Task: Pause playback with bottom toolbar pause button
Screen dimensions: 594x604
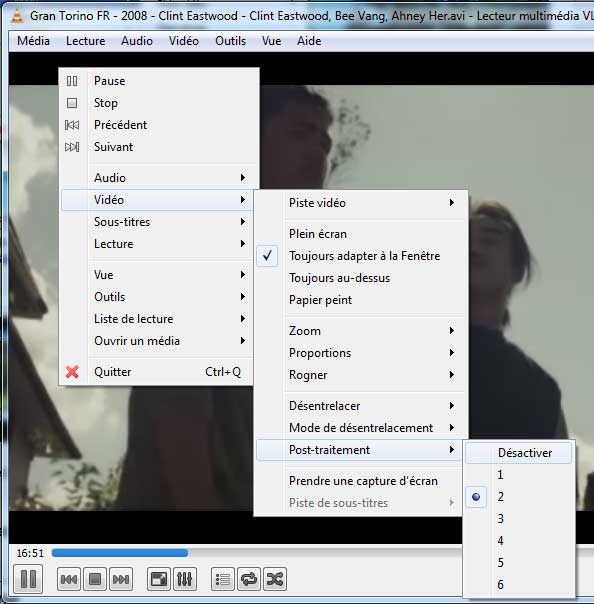Action: 28,579
